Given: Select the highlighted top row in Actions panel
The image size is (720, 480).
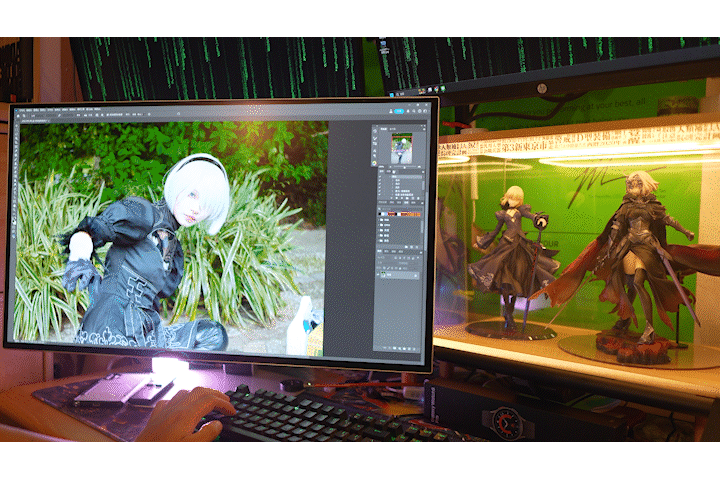Looking at the screenshot, I should pyautogui.click(x=406, y=177).
